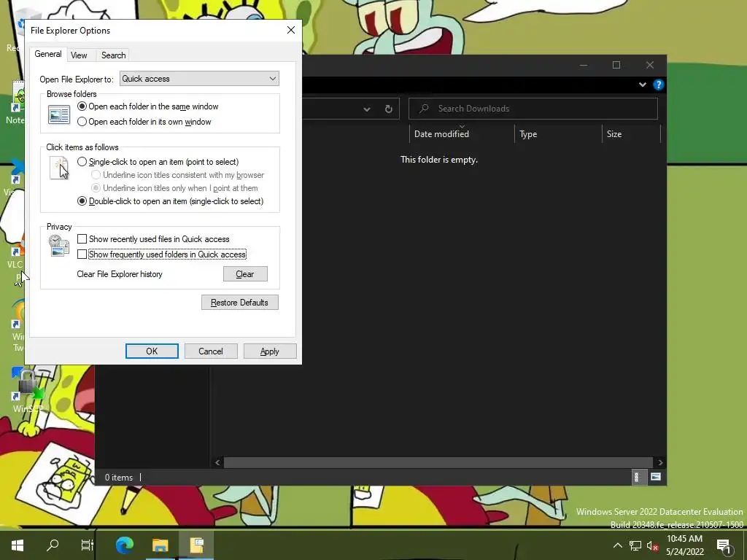
Task: Maximize the File Explorer window
Action: (x=616, y=65)
